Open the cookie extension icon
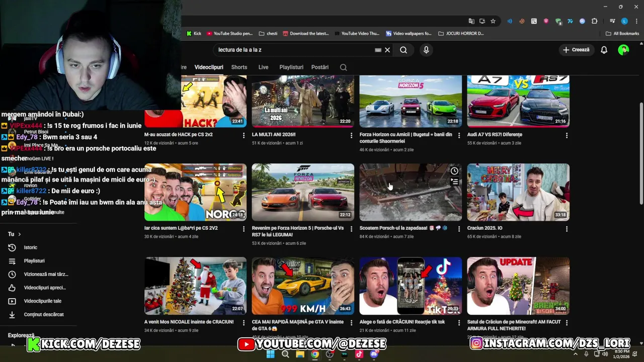The width and height of the screenshot is (644, 362). point(522,21)
